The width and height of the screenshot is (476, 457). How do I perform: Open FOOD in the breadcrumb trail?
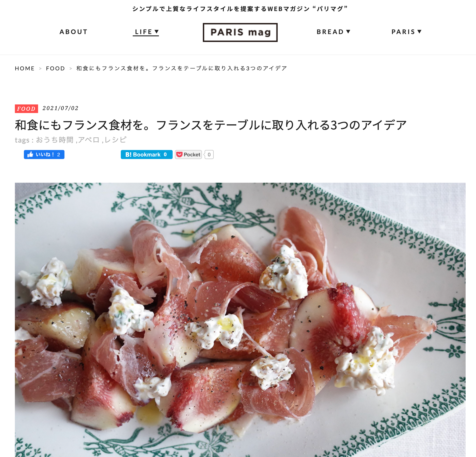coord(55,69)
